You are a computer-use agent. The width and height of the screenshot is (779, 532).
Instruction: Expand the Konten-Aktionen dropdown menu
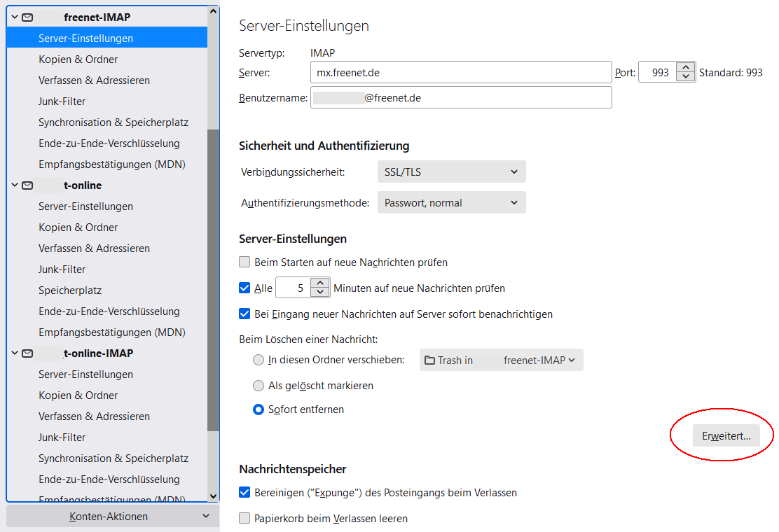tap(109, 517)
